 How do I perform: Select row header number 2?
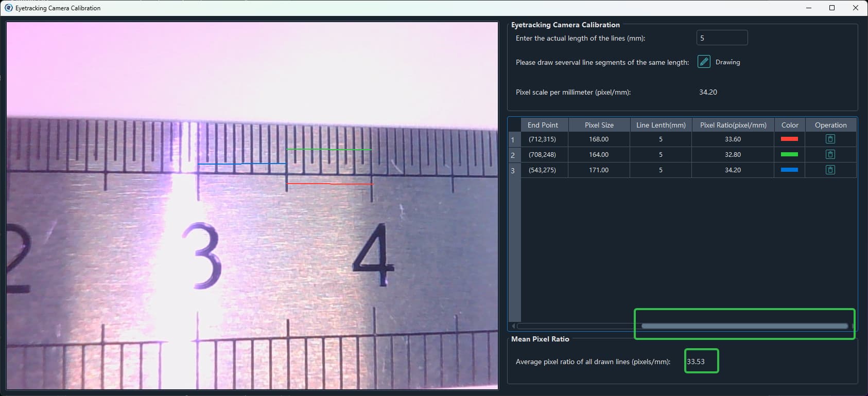click(514, 155)
